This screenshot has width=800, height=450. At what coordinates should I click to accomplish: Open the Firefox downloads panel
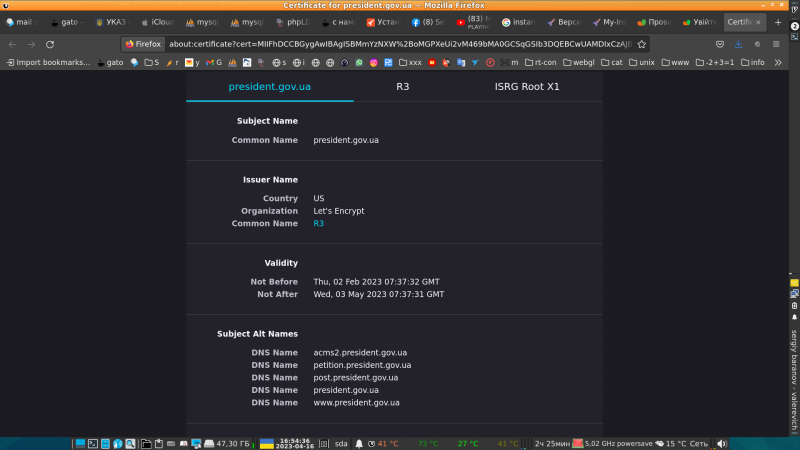738,44
